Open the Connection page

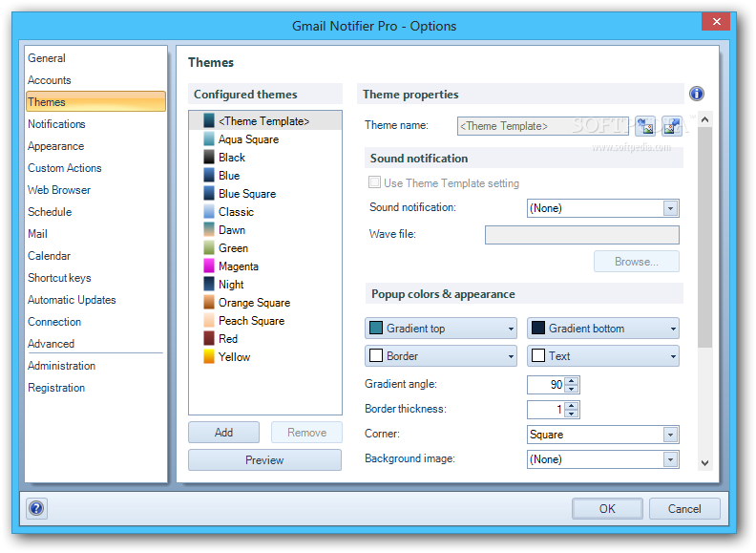pos(54,322)
